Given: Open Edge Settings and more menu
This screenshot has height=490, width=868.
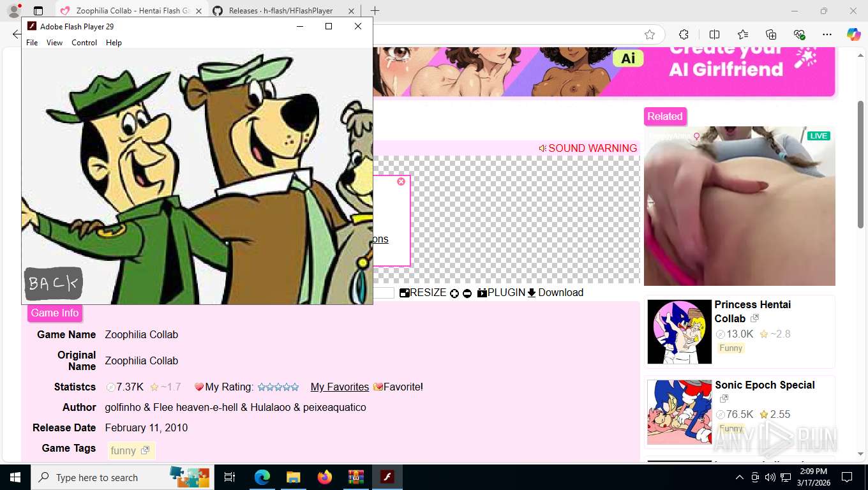Looking at the screenshot, I should point(827,34).
